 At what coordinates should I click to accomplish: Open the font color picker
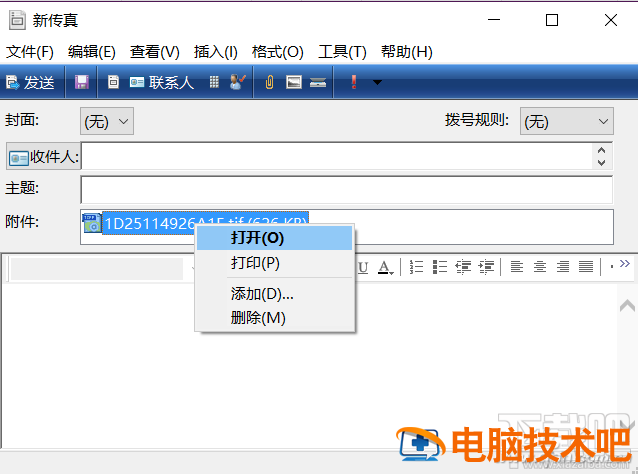click(385, 267)
